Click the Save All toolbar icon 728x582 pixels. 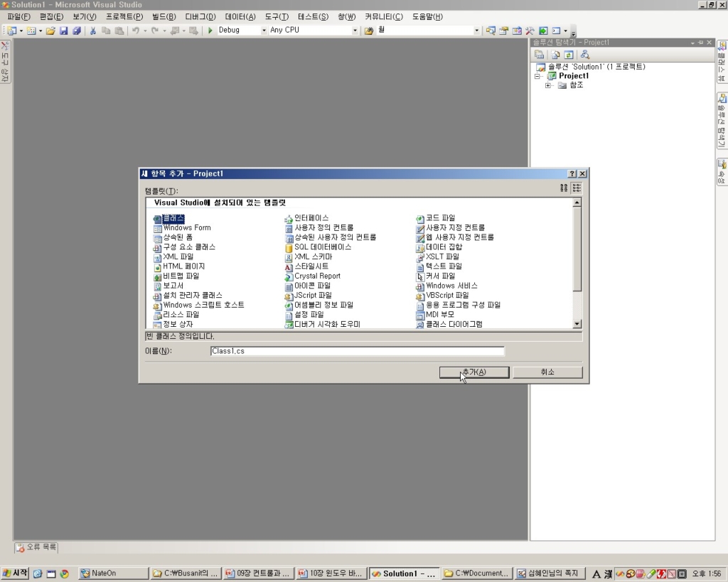pyautogui.click(x=77, y=31)
